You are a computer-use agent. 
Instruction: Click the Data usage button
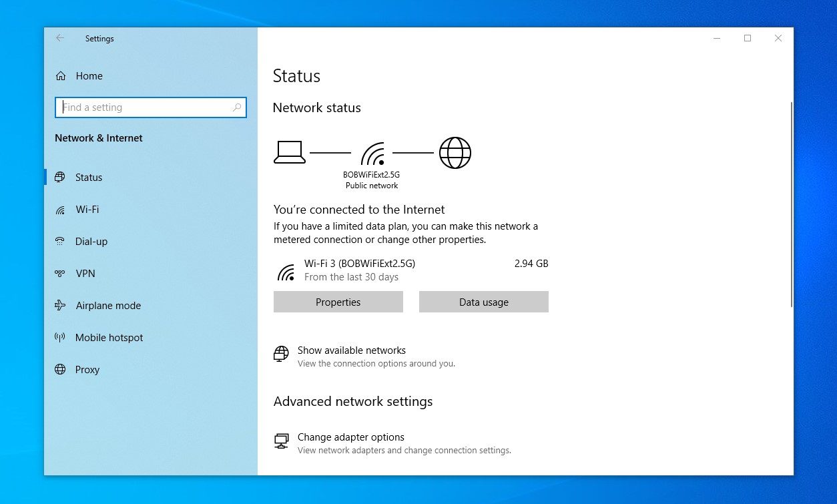pyautogui.click(x=484, y=302)
